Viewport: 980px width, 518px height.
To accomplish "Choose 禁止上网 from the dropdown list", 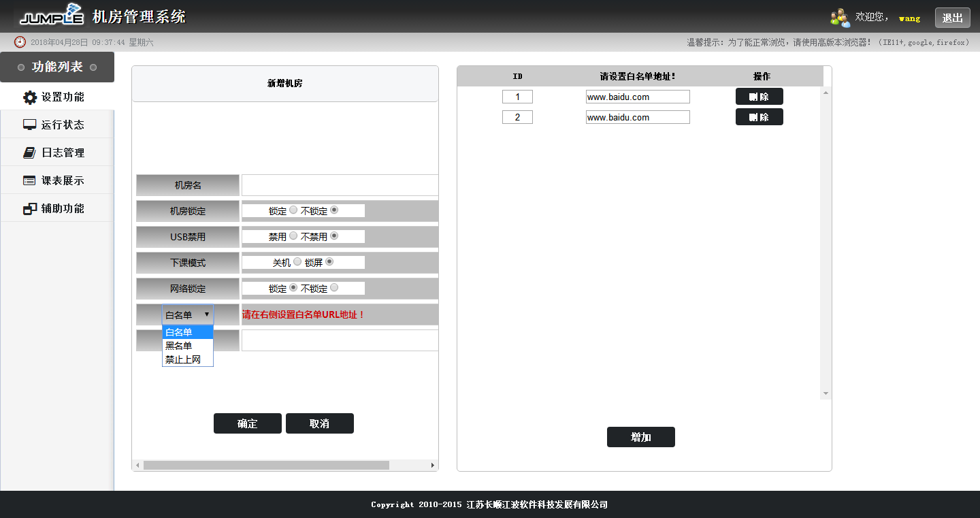I will (183, 359).
